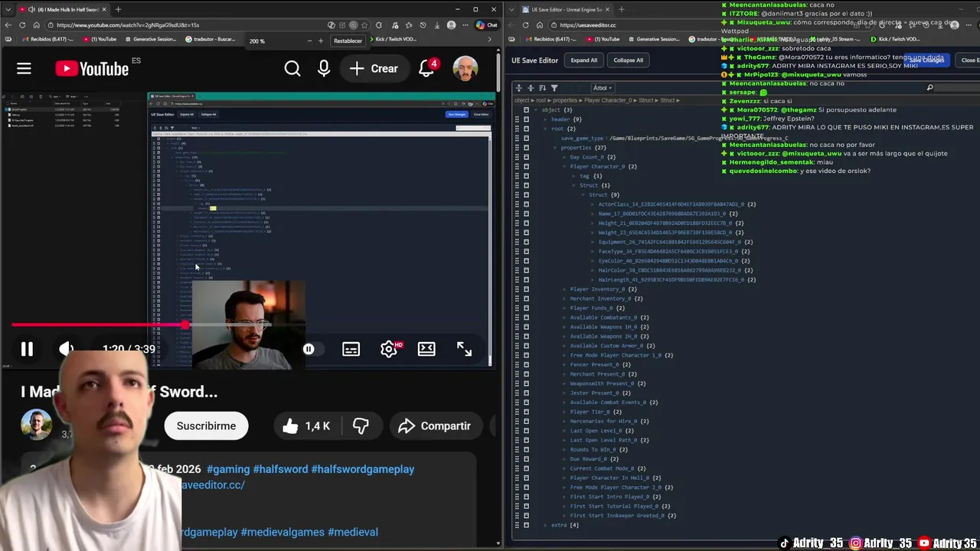
Task: Expand the extra [4] node
Action: [x=546, y=525]
